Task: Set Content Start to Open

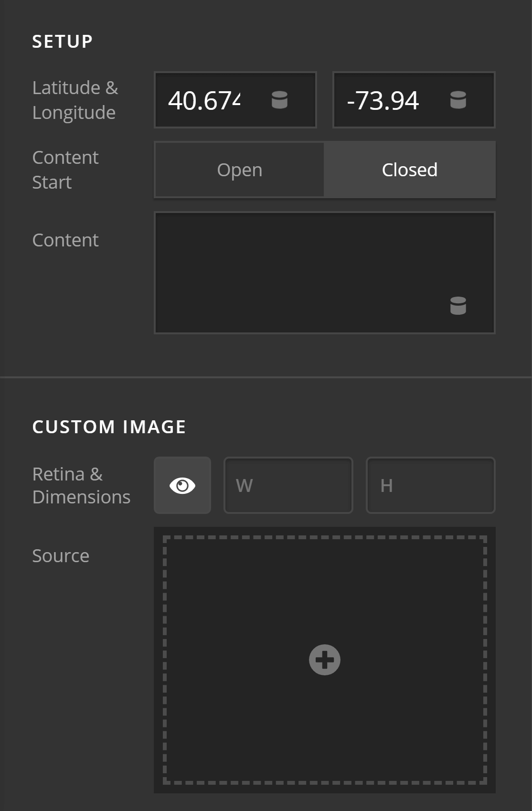Action: coord(239,170)
